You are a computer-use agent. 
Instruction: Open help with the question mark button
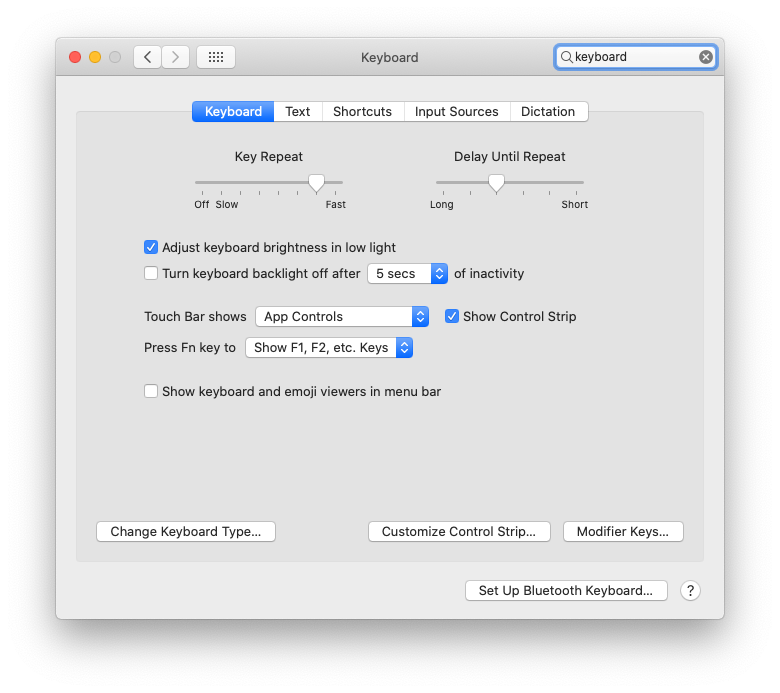point(690,591)
